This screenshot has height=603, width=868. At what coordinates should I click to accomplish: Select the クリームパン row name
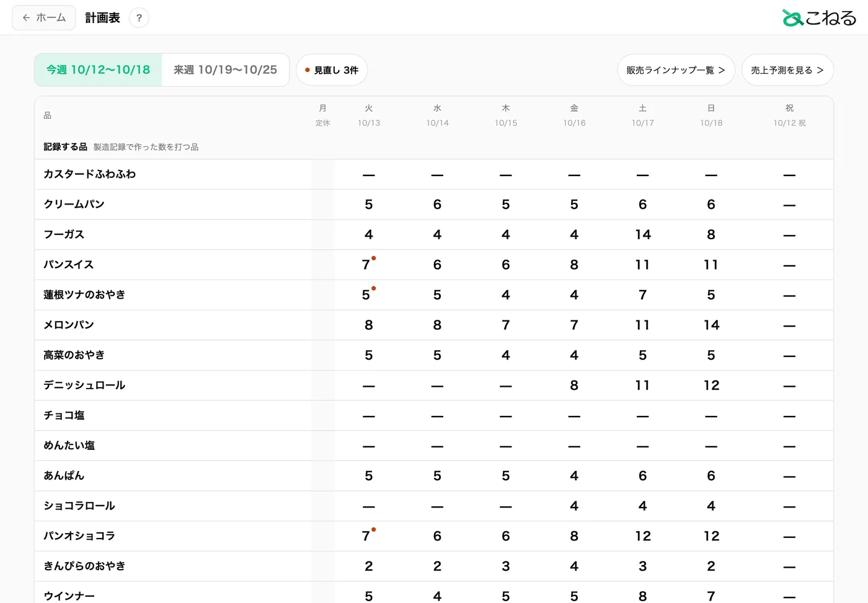(x=74, y=205)
